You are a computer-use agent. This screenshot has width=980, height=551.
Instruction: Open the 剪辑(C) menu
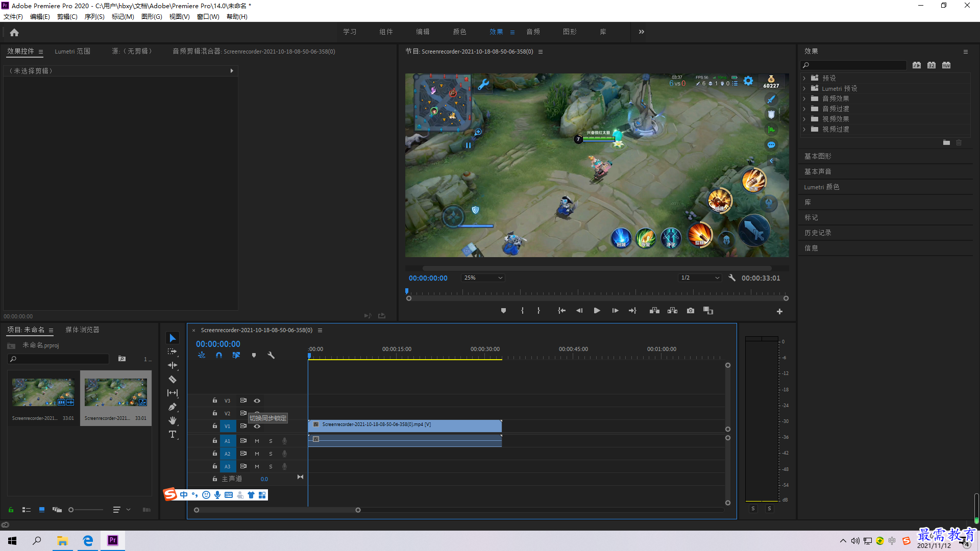coord(67,16)
